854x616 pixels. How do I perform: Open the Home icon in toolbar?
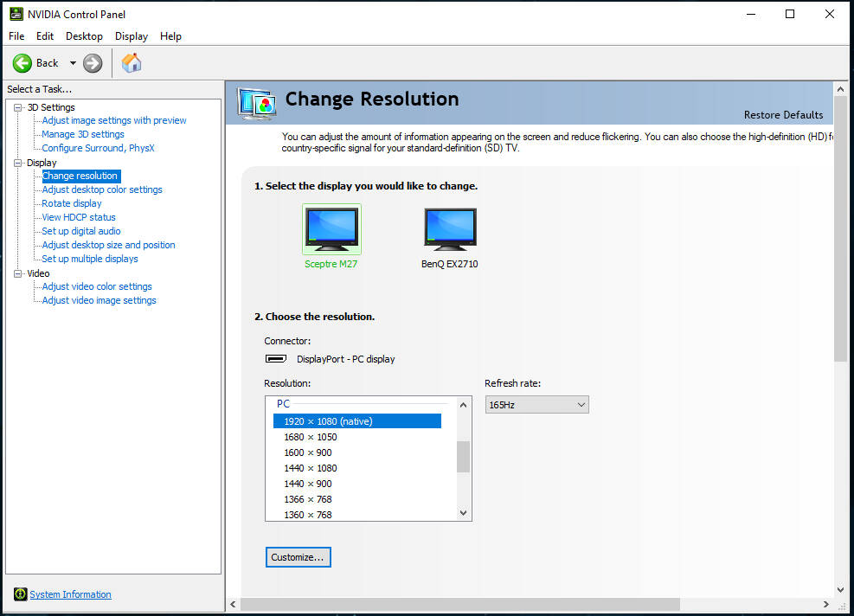pyautogui.click(x=132, y=63)
